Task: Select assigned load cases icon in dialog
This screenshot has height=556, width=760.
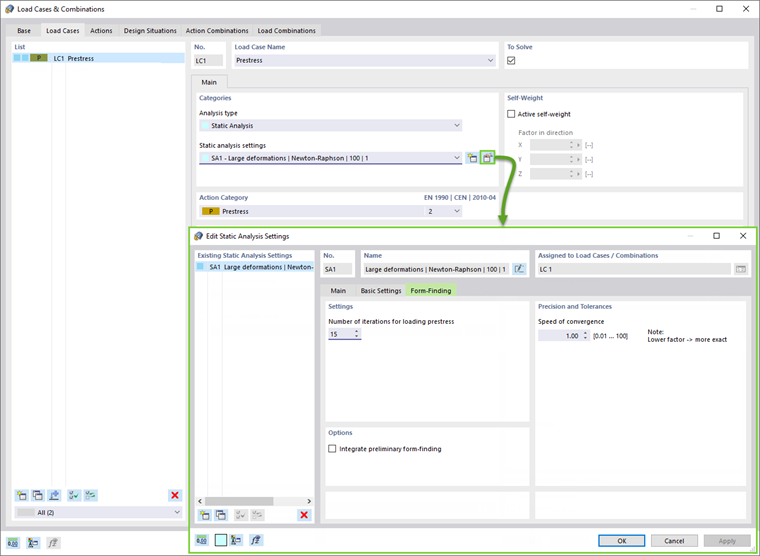Action: click(741, 269)
